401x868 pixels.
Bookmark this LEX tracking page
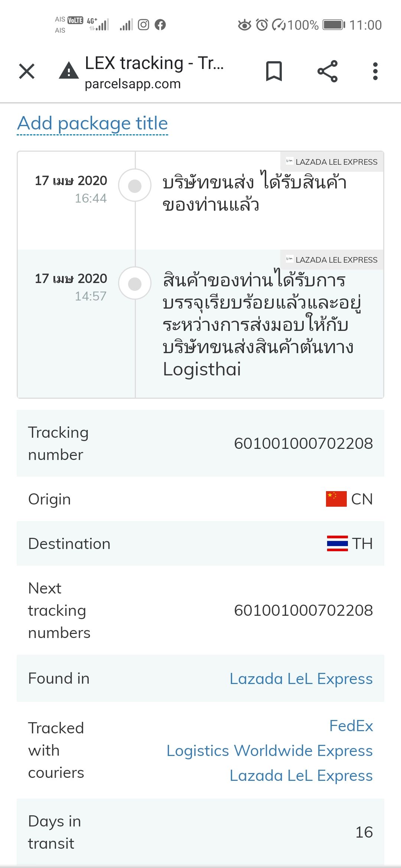[x=274, y=71]
